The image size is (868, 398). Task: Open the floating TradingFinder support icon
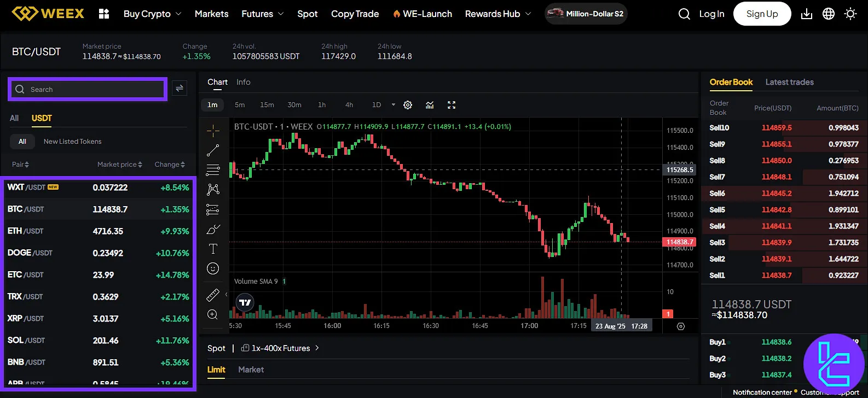tap(834, 364)
